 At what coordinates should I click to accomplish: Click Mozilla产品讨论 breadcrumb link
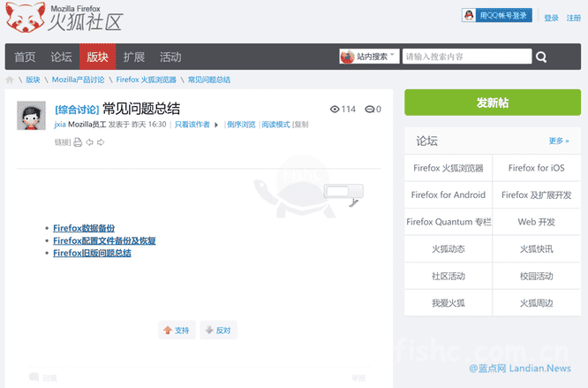[x=78, y=80]
